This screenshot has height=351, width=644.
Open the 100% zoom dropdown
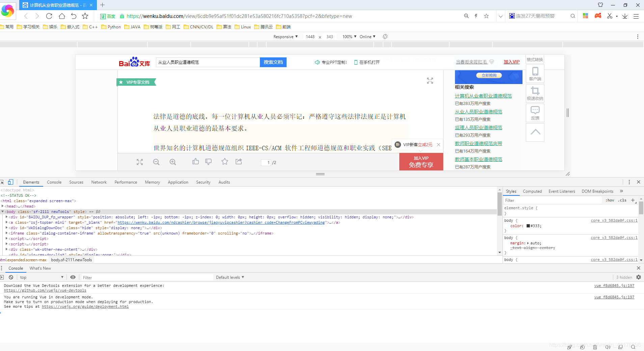[349, 36]
